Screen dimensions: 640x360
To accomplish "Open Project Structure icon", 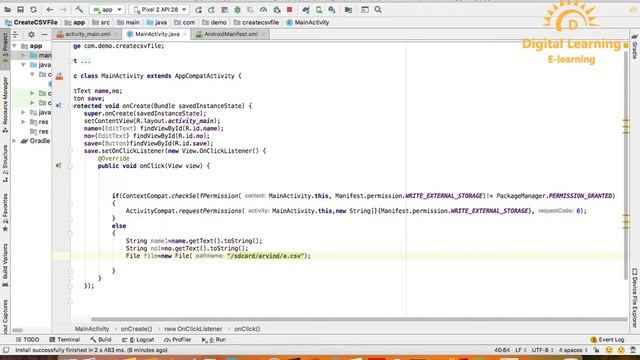I will point(348,9).
